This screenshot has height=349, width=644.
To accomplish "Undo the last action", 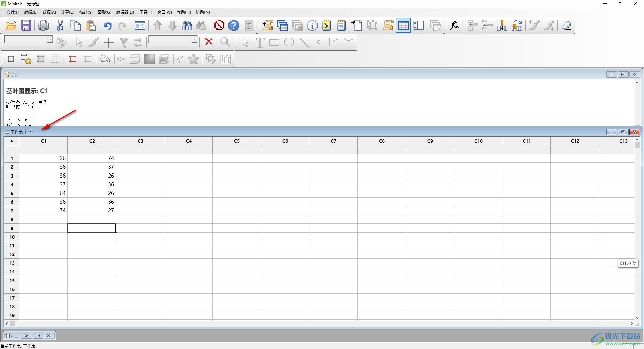I will [x=107, y=26].
